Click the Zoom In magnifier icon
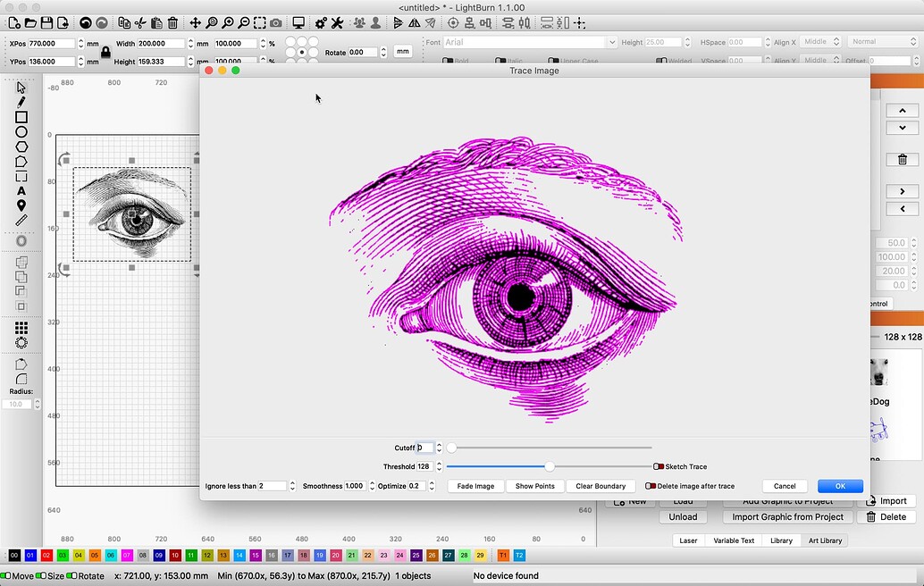The width and height of the screenshot is (924, 586). click(228, 23)
